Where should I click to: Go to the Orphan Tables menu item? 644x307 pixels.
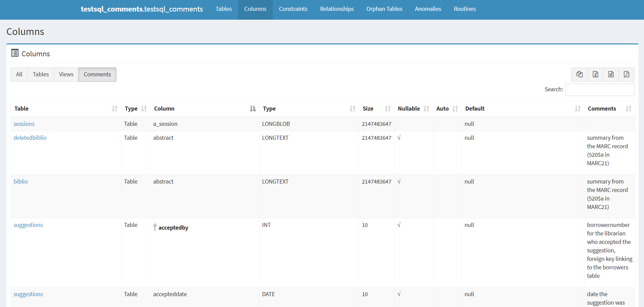384,9
